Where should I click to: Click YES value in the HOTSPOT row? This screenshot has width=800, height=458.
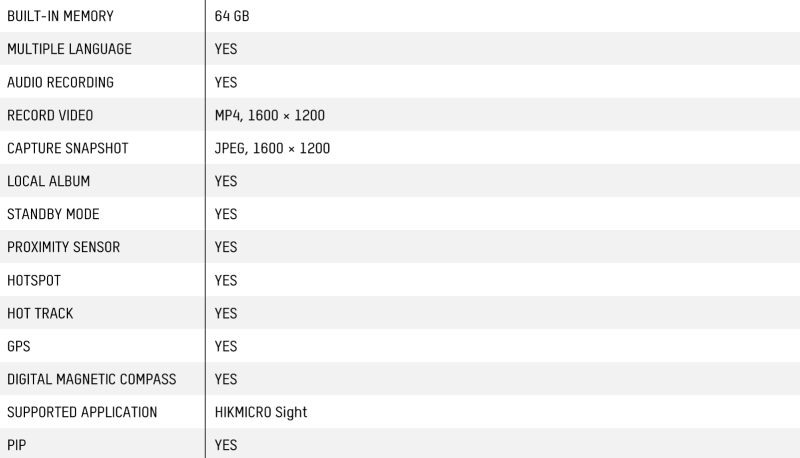226,281
